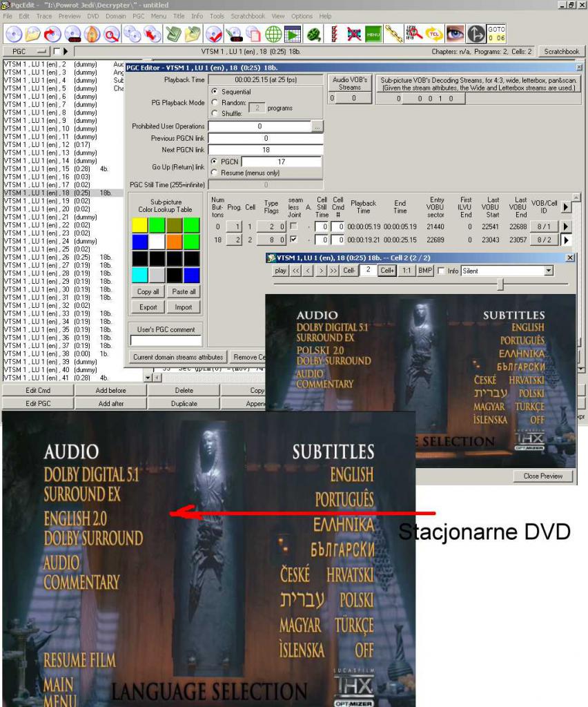
Task: Toggle seamless joint checkbox for cell 1
Action: (x=294, y=226)
